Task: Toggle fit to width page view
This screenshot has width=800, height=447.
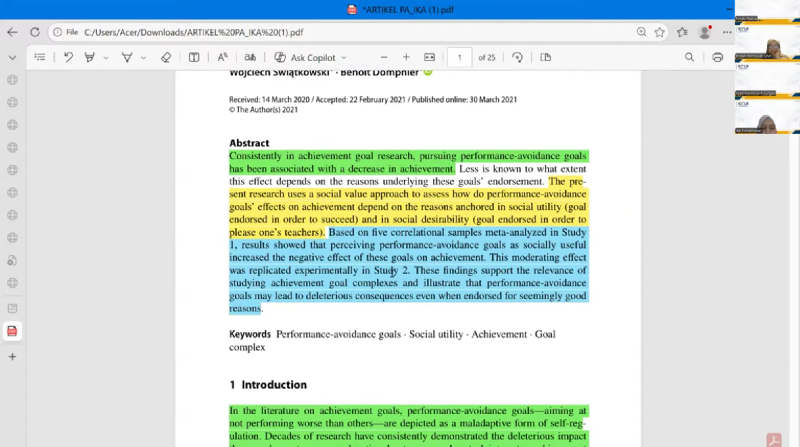Action: coord(430,57)
